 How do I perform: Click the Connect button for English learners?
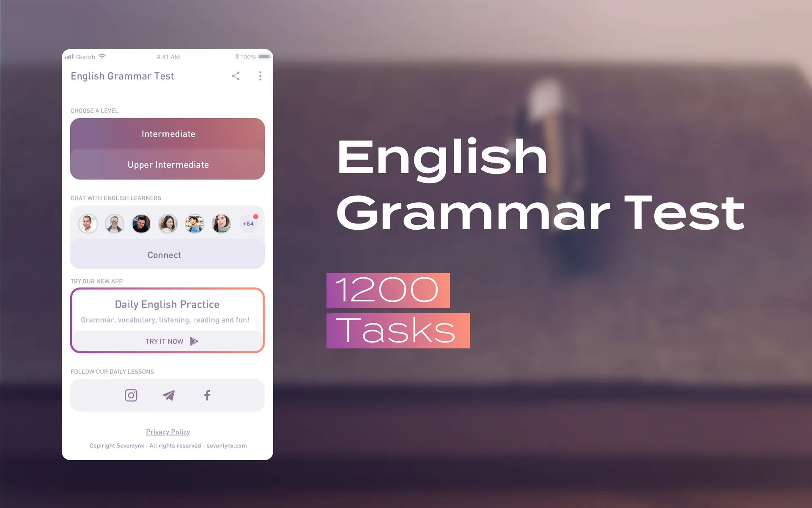click(x=165, y=254)
